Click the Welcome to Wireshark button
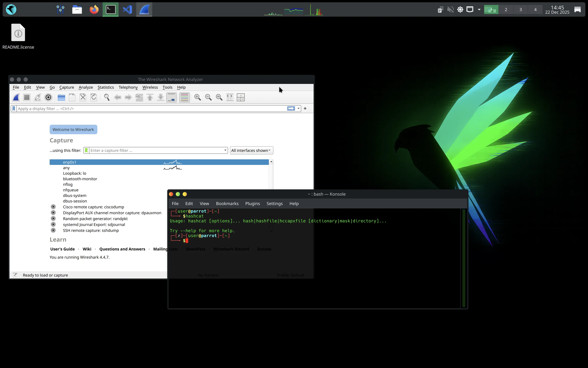Screen dimensions: 588x368 pyautogui.click(x=73, y=129)
